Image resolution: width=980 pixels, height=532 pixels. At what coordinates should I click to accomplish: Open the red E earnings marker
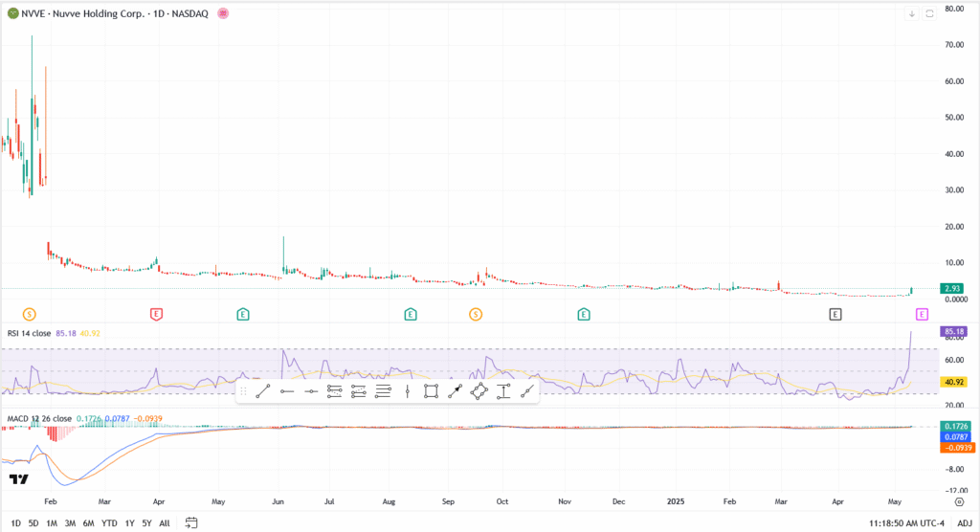pyautogui.click(x=157, y=314)
